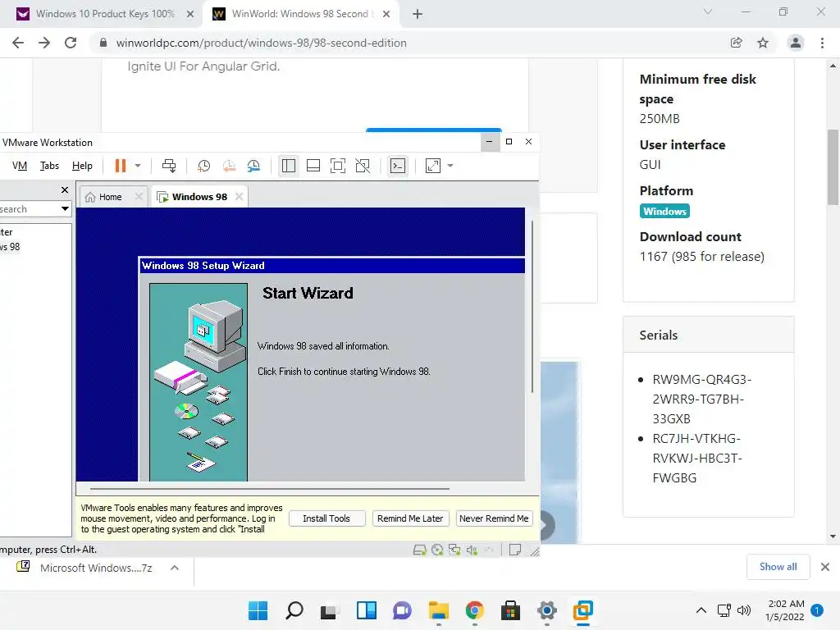840x630 pixels.
Task: Share this page icon
Action: [737, 43]
